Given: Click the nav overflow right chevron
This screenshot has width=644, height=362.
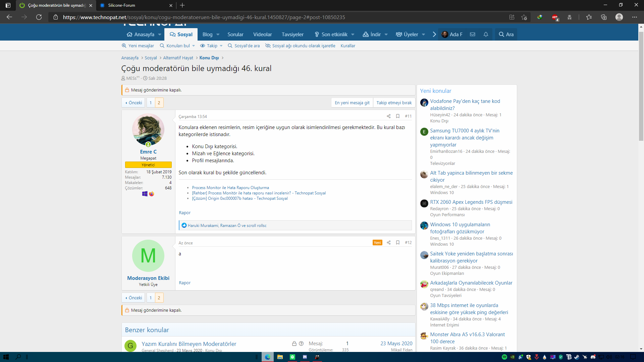Looking at the screenshot, I should point(434,34).
